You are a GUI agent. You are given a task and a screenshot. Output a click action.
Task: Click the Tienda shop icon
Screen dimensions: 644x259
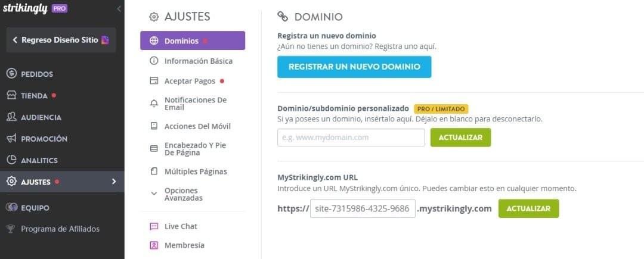pos(12,95)
